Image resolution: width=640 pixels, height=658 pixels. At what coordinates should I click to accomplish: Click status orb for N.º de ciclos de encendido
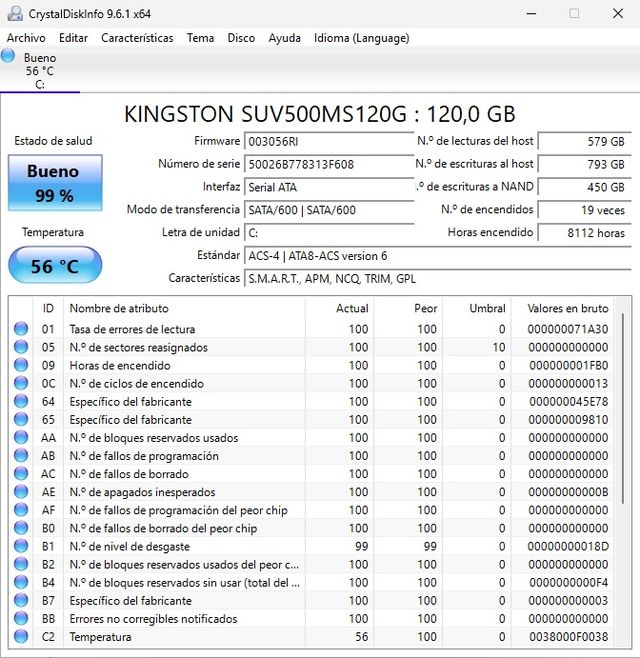[x=21, y=383]
